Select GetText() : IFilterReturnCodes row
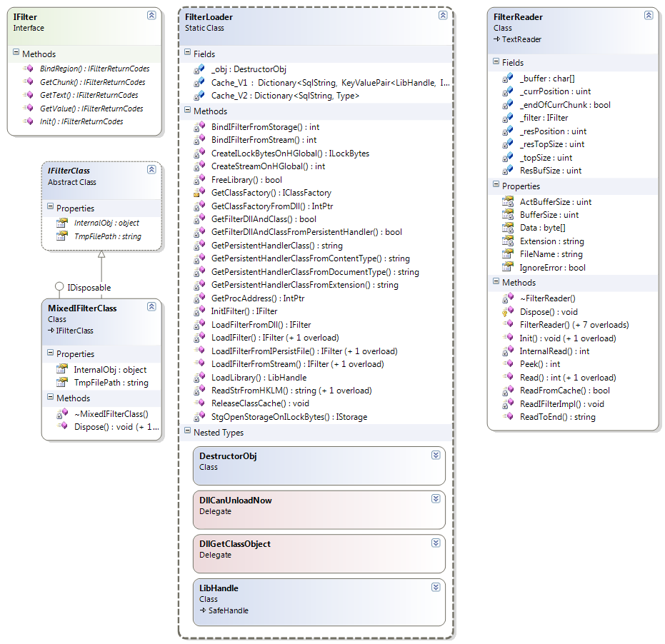This screenshot has width=665, height=644. [89, 95]
